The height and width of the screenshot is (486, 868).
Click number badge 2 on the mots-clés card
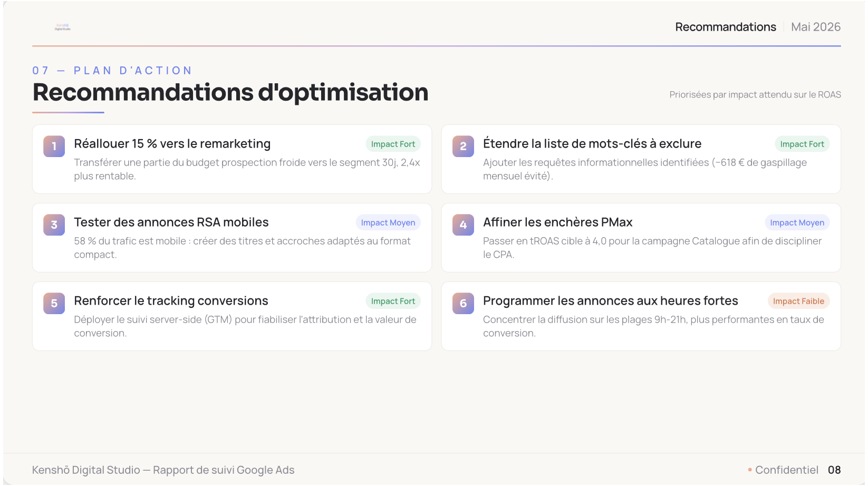463,146
